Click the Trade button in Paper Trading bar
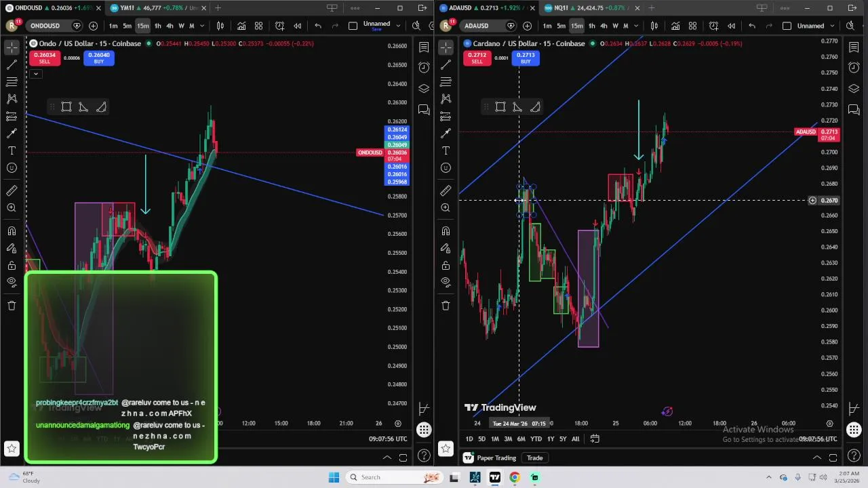 (534, 458)
